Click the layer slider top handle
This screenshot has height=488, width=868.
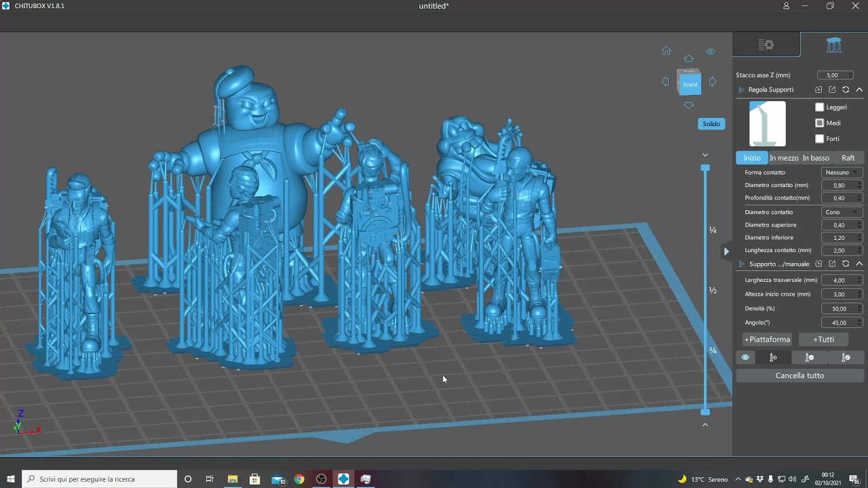(x=705, y=167)
